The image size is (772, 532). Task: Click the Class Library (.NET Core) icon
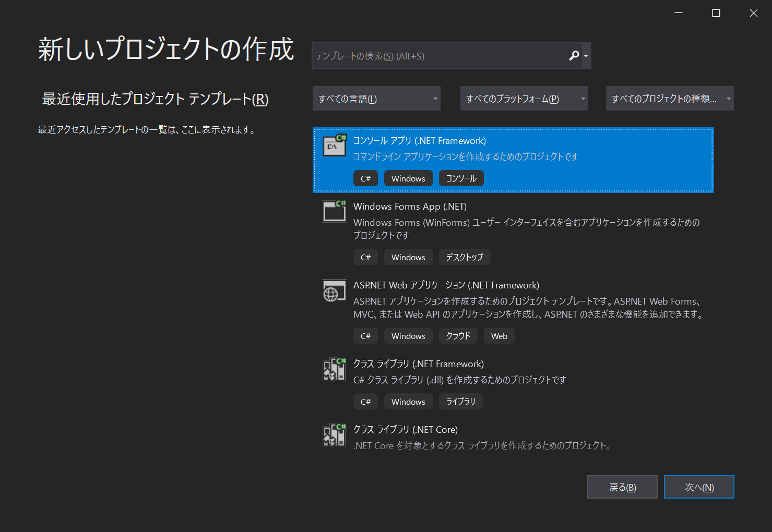tap(334, 436)
